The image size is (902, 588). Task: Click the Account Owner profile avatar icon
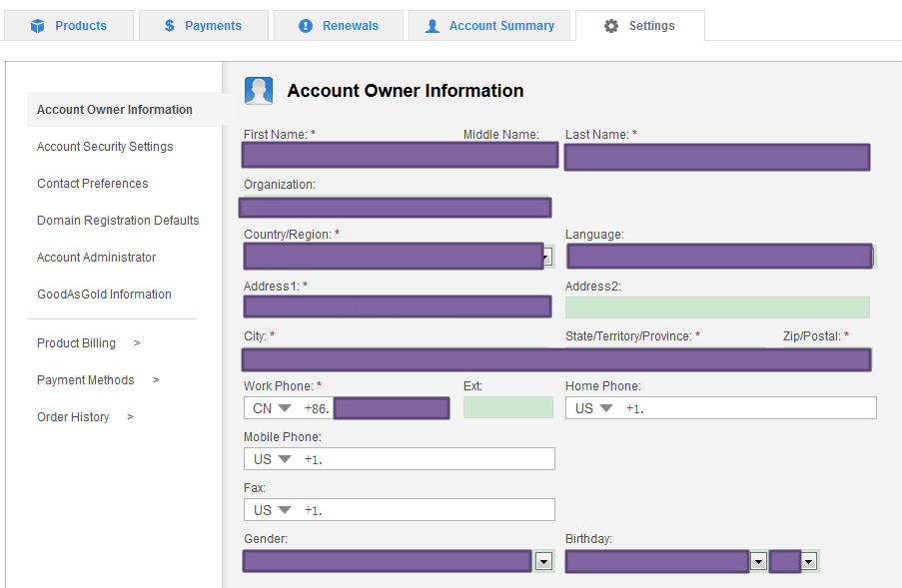259,91
